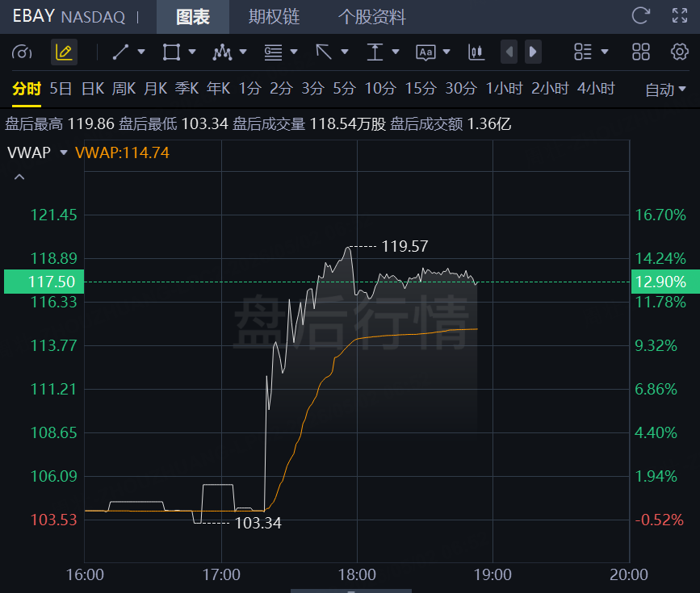Select the line drawing tool
Screen dimensions: 700x593
(120, 52)
